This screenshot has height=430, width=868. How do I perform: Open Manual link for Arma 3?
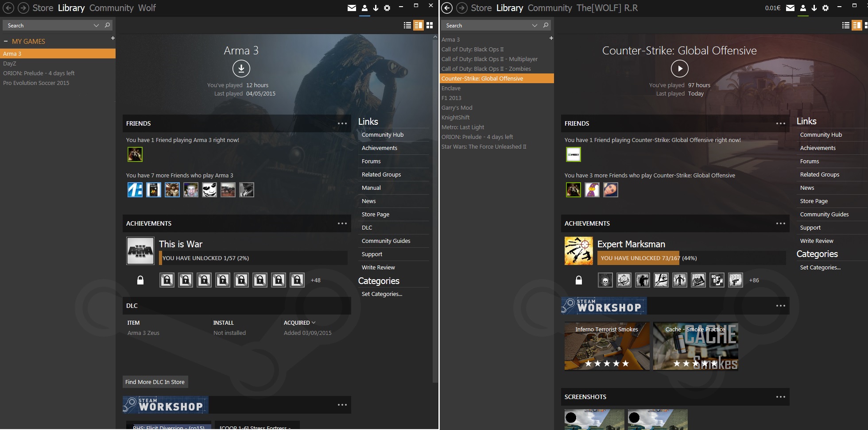click(371, 188)
